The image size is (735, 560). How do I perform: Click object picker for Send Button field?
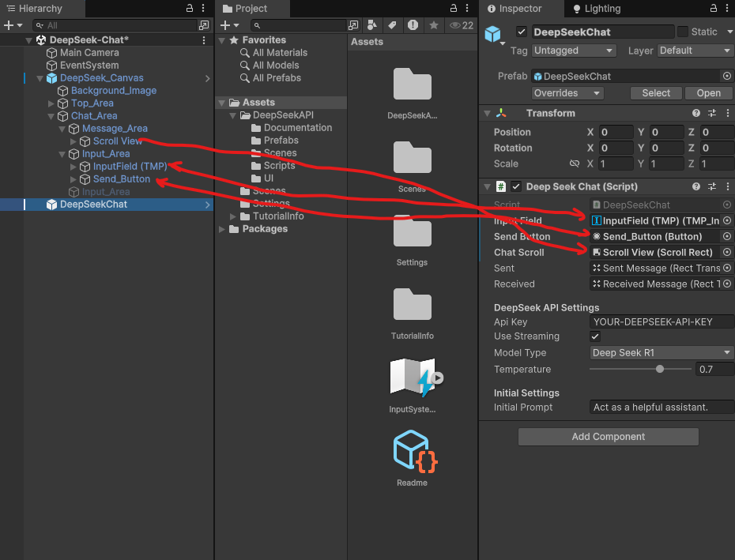coord(727,237)
